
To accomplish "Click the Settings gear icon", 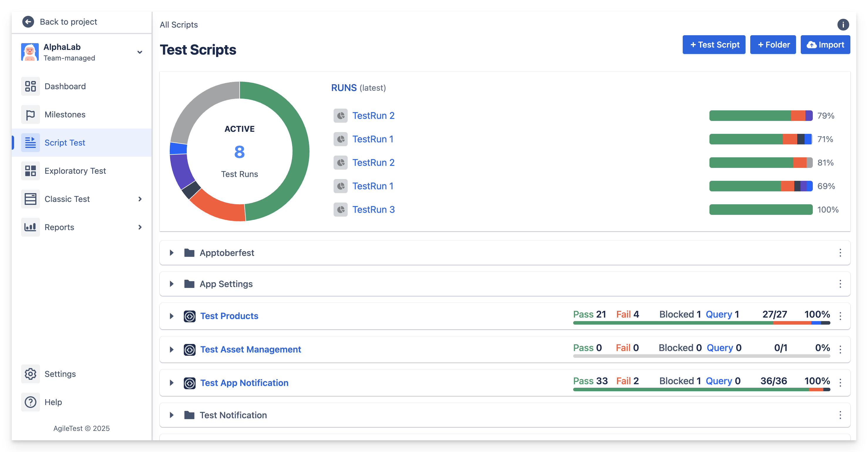I will coord(30,374).
